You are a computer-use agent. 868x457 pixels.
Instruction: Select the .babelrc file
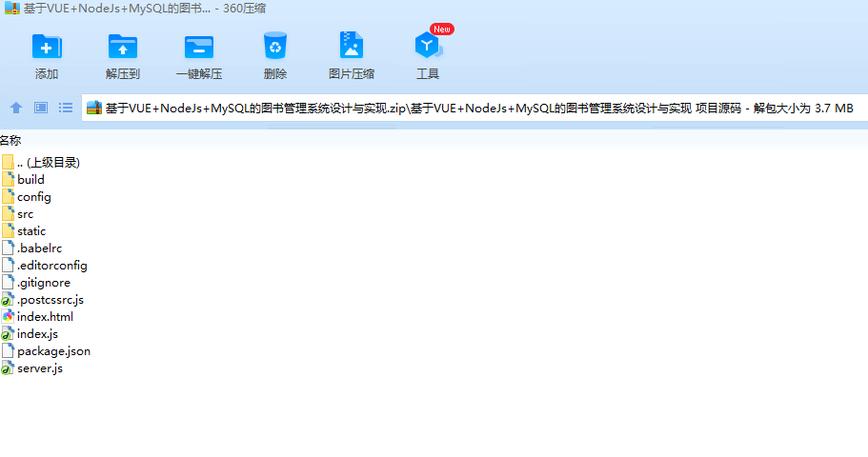click(x=39, y=248)
